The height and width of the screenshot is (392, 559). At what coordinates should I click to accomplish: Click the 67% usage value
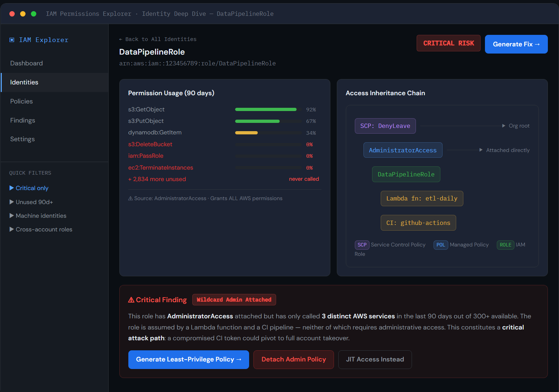pos(311,121)
